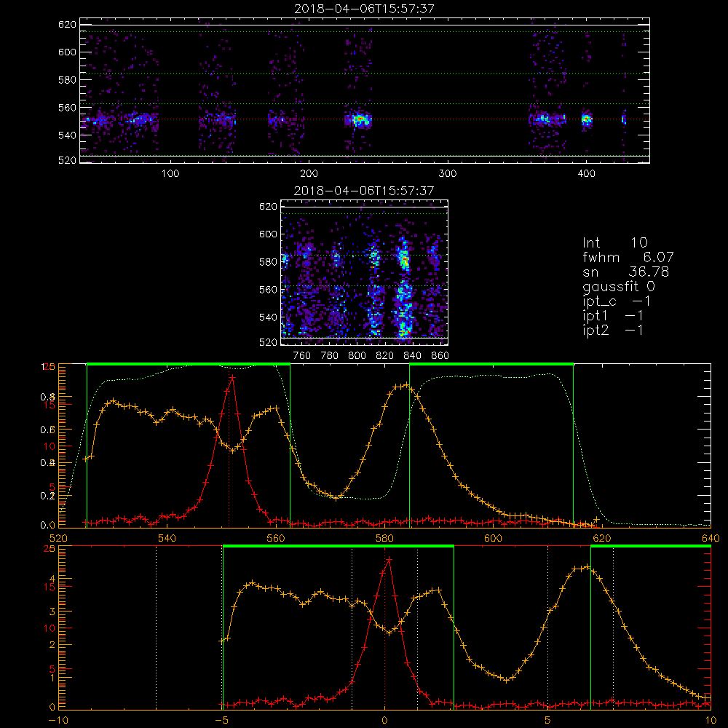Select the 'ipt1 -1' parameter line
The width and height of the screenshot is (728, 728).
[x=613, y=316]
